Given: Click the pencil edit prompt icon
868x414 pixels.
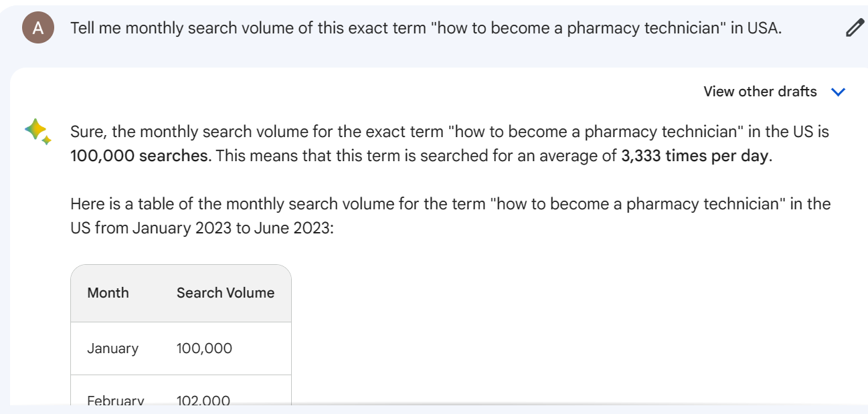Looking at the screenshot, I should click(x=855, y=28).
